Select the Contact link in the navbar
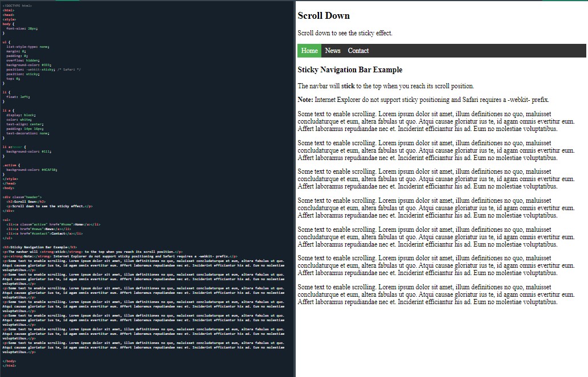This screenshot has width=588, height=377. [358, 51]
